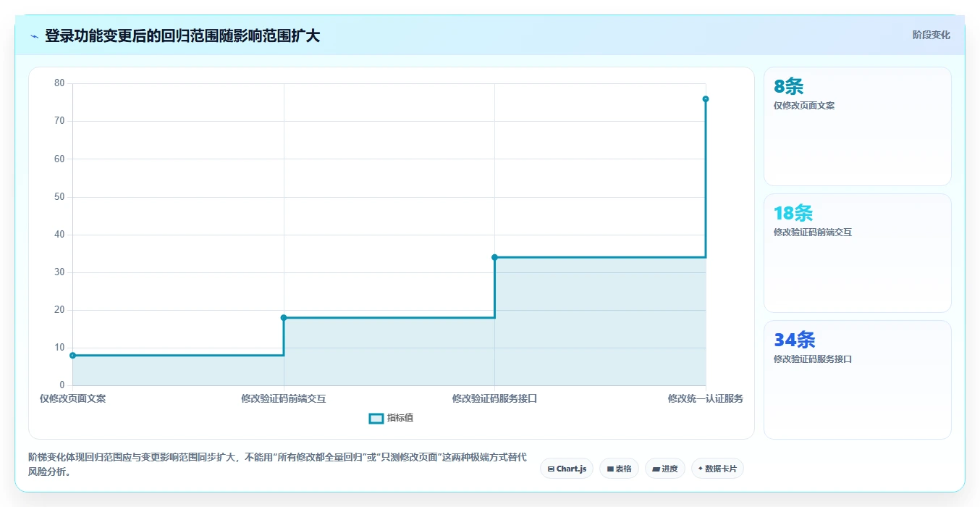The width and height of the screenshot is (980, 507).
Task: Click the 表格 tag icon
Action: (x=610, y=469)
